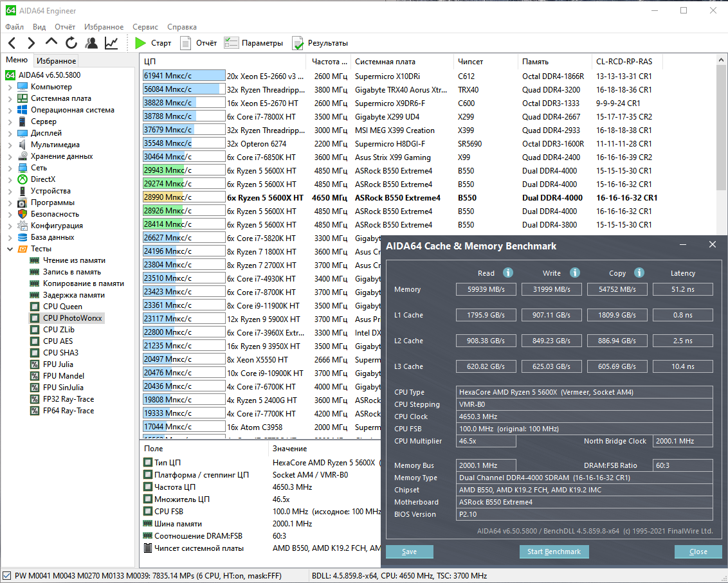
Task: Click info icon next to Copy
Action: tap(639, 273)
